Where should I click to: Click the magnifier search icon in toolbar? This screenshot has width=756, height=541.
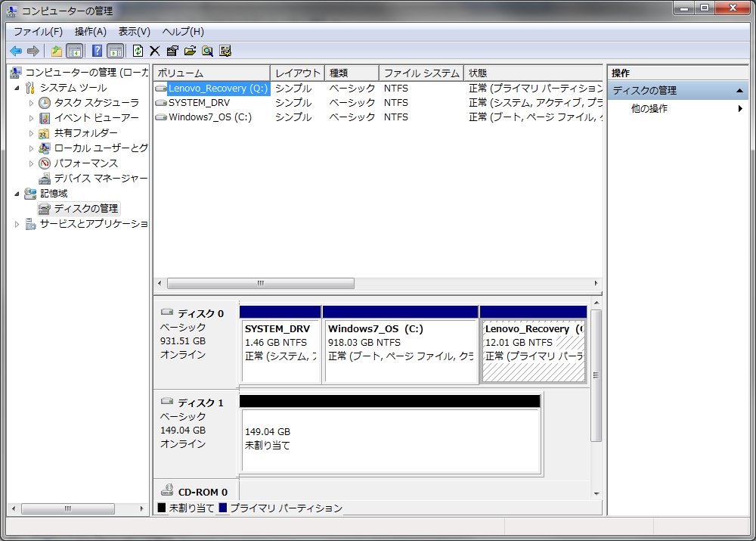pyautogui.click(x=207, y=51)
